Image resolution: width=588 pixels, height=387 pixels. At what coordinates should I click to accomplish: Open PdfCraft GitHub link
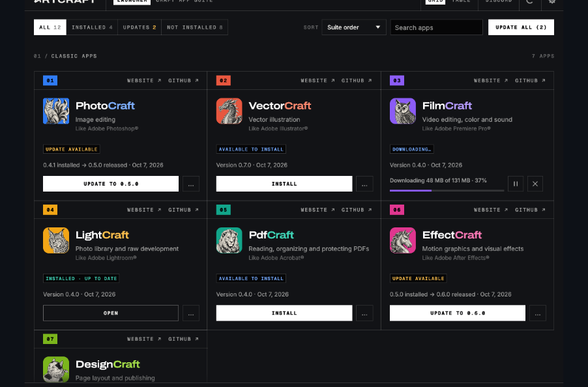click(357, 210)
